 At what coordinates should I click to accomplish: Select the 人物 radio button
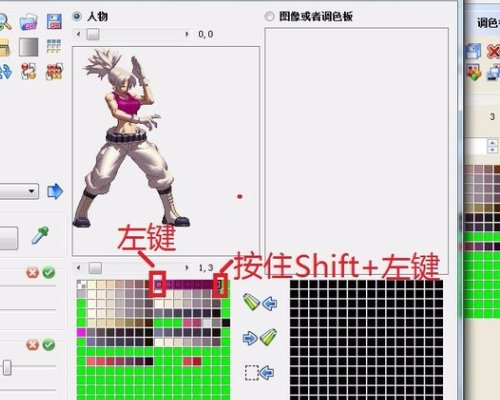pos(77,16)
